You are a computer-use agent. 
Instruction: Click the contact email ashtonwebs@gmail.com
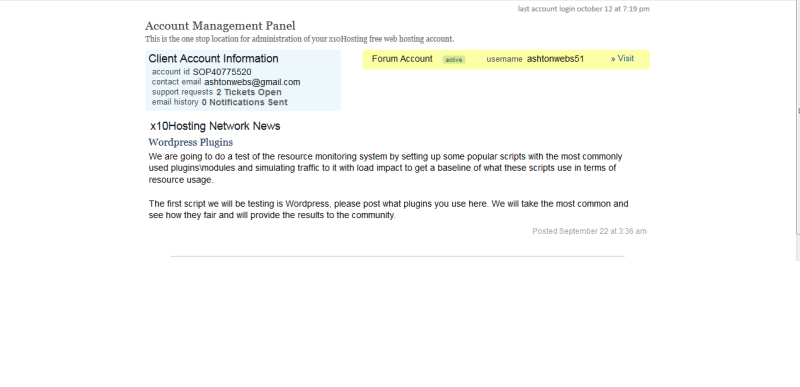tap(252, 82)
